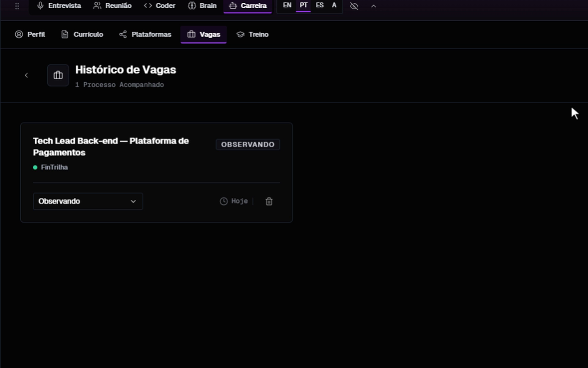Select the PT language option
The width and height of the screenshot is (588, 368).
[x=304, y=6]
